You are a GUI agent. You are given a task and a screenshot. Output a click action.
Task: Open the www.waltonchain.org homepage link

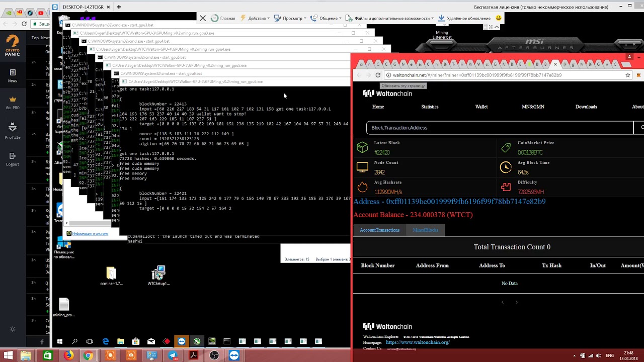pyautogui.click(x=418, y=342)
